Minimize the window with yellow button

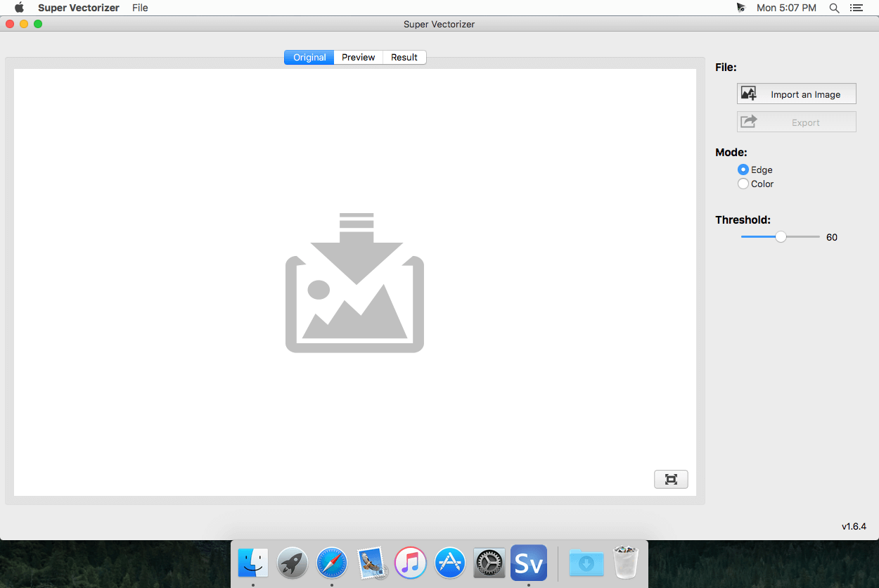coord(24,24)
